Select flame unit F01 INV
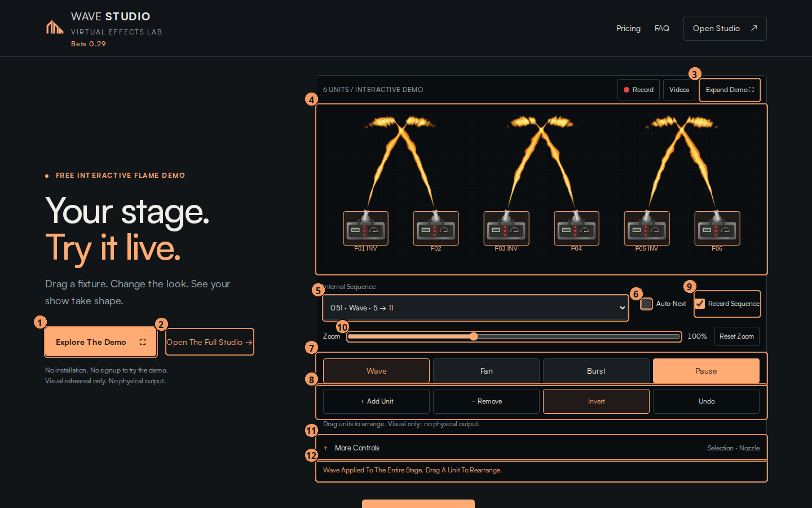The width and height of the screenshot is (812, 508). 365,228
